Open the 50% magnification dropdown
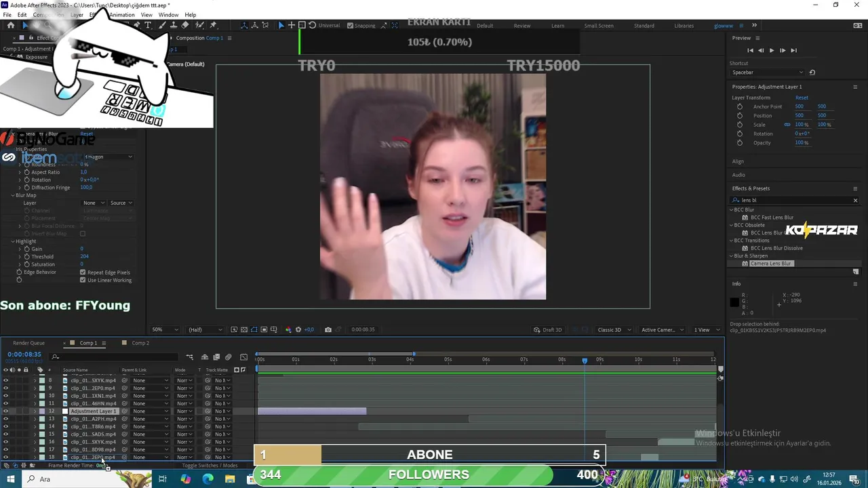This screenshot has width=868, height=488. (x=165, y=330)
